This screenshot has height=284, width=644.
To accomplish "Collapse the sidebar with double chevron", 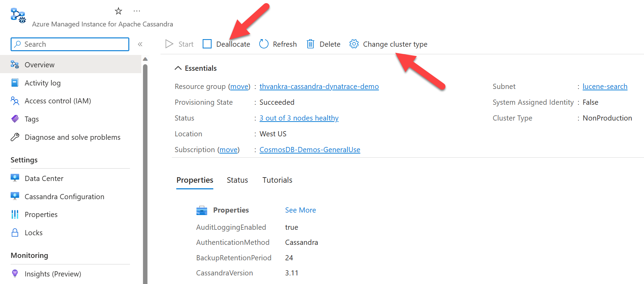I will pos(140,44).
